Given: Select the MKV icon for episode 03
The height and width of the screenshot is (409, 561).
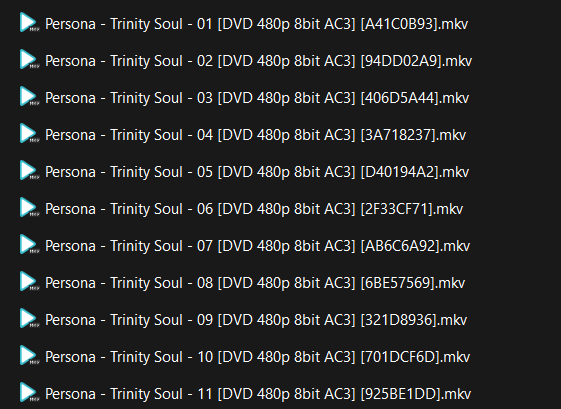Looking at the screenshot, I should point(29,97).
